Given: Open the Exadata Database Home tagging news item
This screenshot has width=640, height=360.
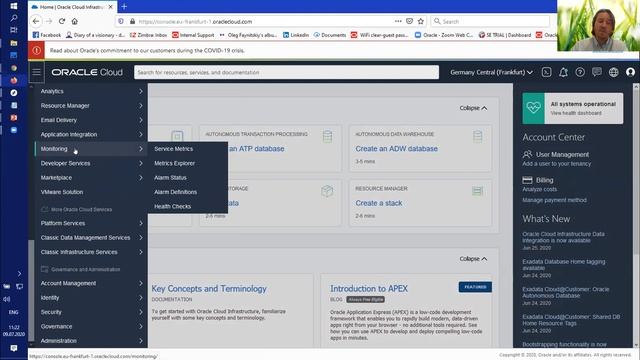Looking at the screenshot, I should [x=564, y=265].
